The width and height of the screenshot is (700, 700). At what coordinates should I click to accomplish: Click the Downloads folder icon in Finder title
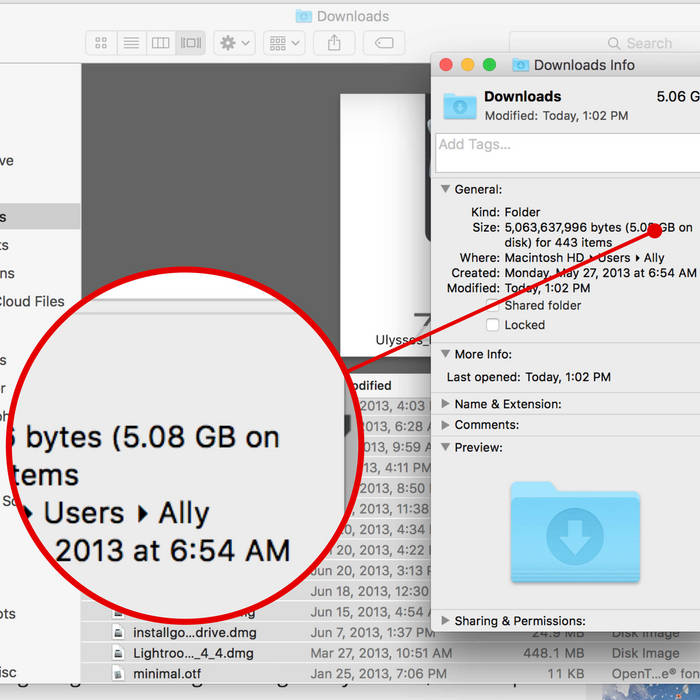coord(304,16)
